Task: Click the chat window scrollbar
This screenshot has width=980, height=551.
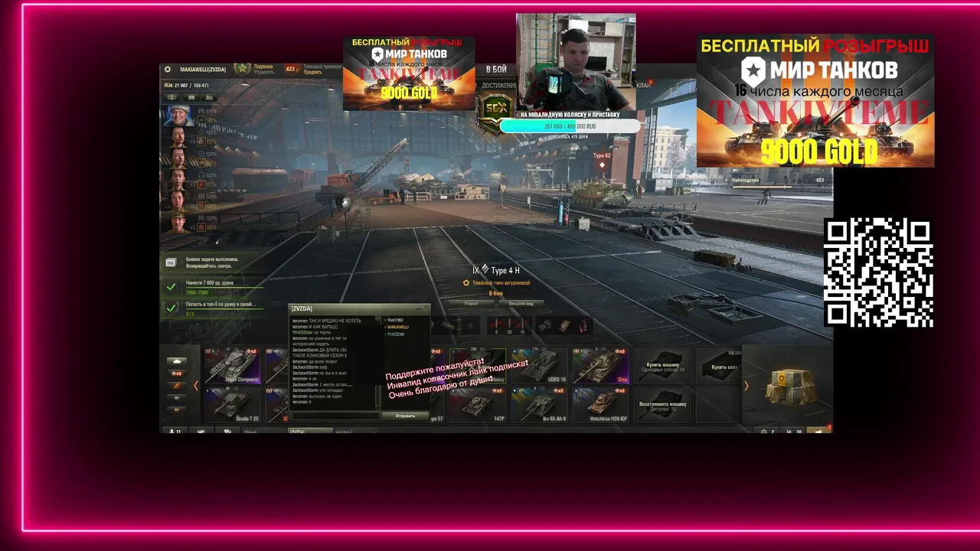Action: click(x=377, y=363)
